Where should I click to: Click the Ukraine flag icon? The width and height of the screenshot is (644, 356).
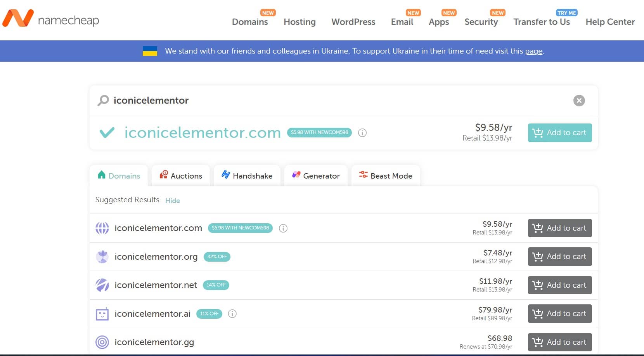click(x=150, y=51)
